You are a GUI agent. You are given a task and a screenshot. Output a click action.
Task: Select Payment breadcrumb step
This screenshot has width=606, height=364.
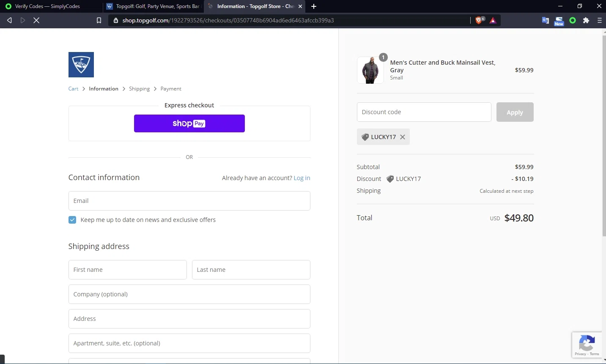click(171, 89)
